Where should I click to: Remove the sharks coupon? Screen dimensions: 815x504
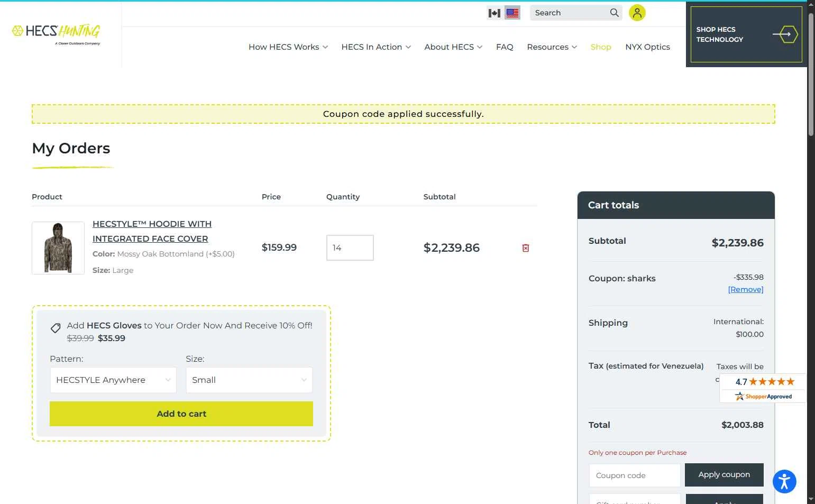(746, 289)
